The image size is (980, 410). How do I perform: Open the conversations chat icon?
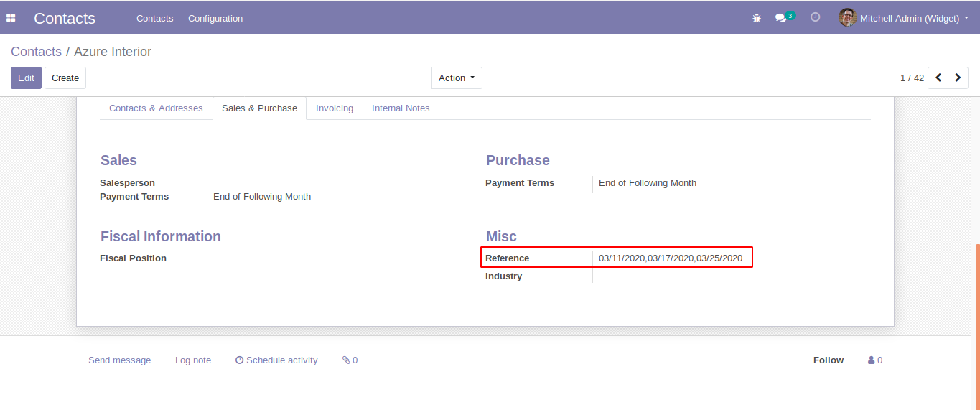(781, 18)
